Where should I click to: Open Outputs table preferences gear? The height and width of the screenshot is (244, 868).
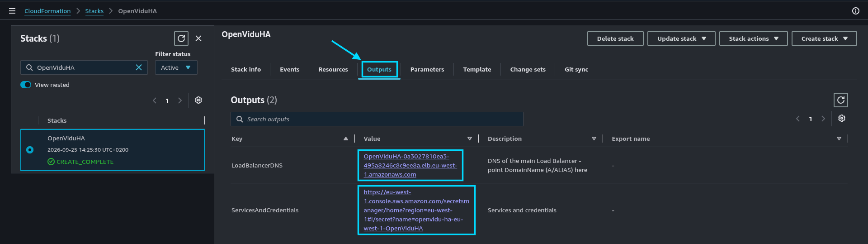click(842, 118)
